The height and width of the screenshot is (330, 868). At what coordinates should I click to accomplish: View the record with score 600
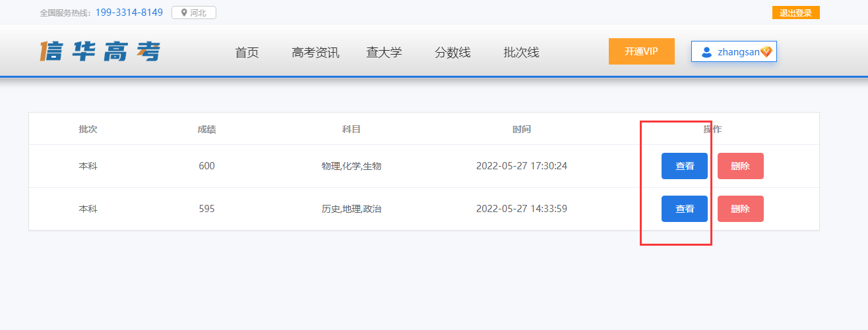pyautogui.click(x=684, y=166)
